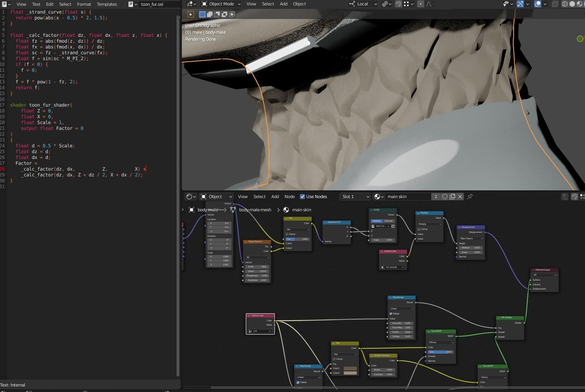Expand the Local transform orientation dropdown
Viewport: 585px width, 392px height.
[363, 4]
